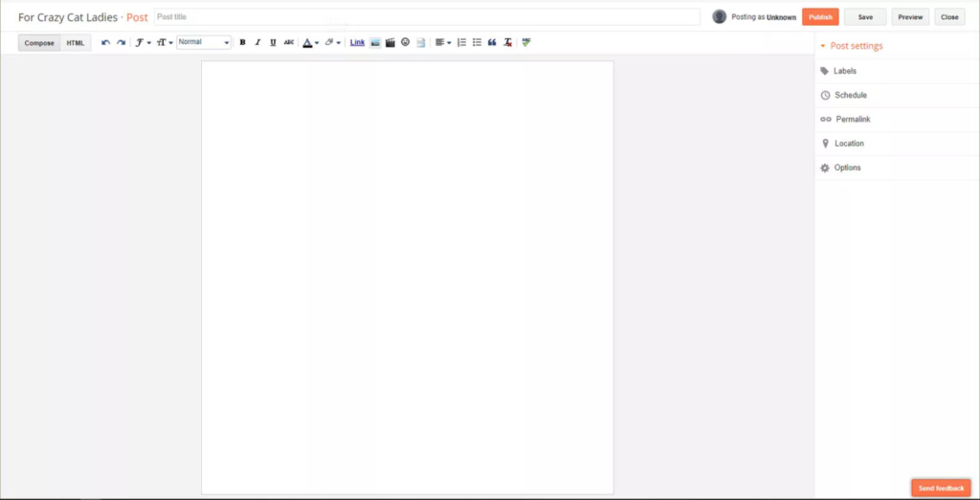The image size is (980, 500).
Task: Apply blockquote formatting
Action: [492, 42]
